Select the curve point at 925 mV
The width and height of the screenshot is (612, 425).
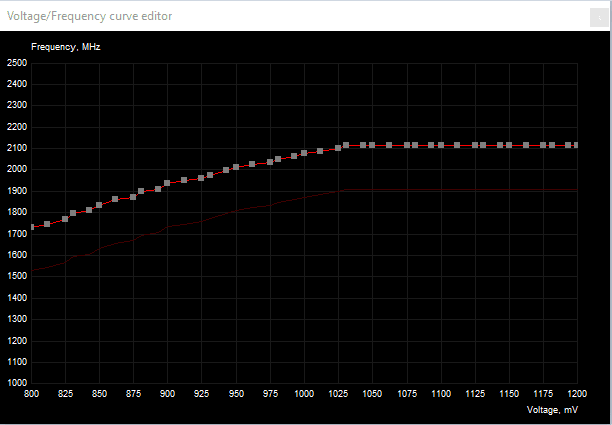click(201, 178)
